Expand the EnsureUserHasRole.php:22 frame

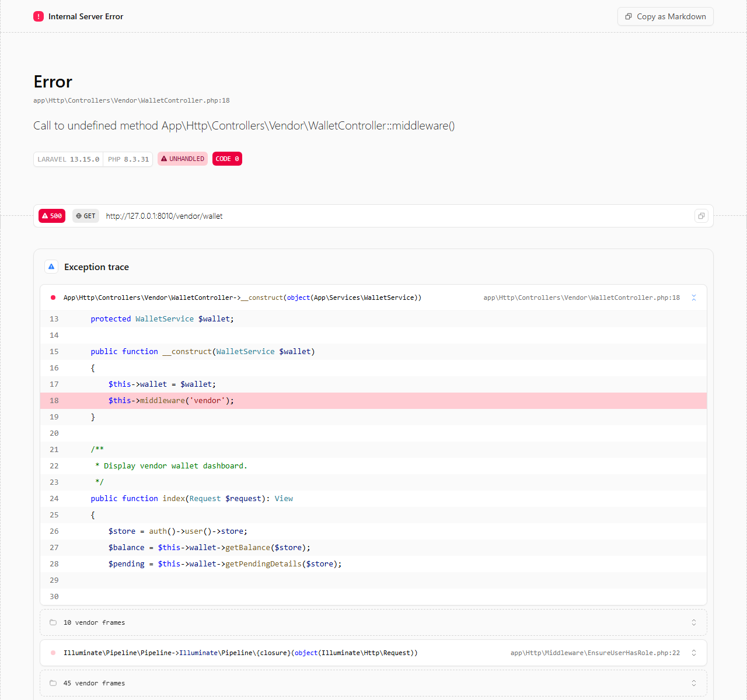(x=694, y=653)
